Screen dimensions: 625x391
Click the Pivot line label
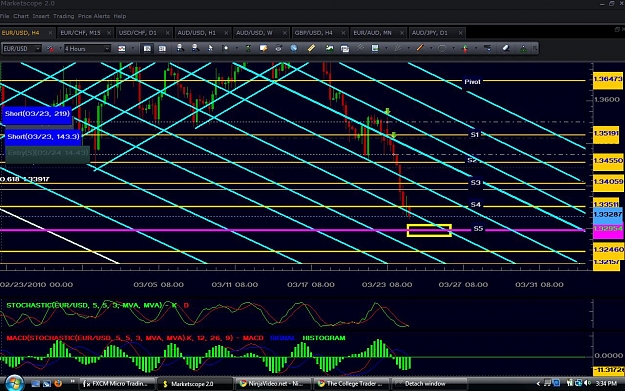[x=472, y=82]
